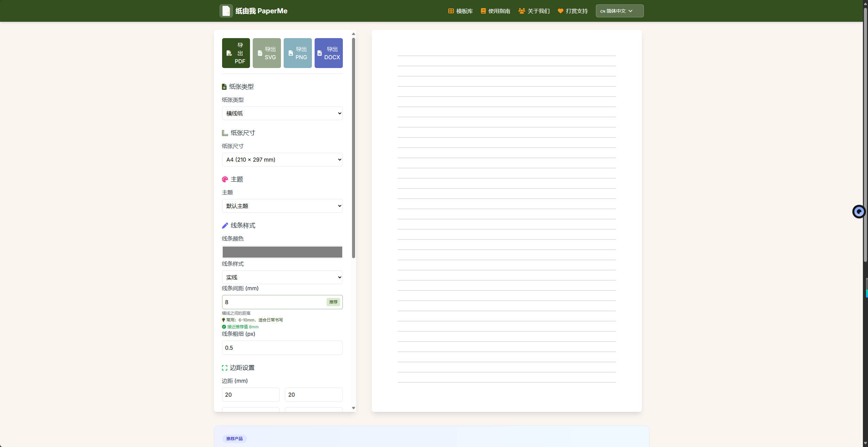This screenshot has width=868, height=447.
Task: Click the PaperMe logo icon
Action: coord(226,11)
